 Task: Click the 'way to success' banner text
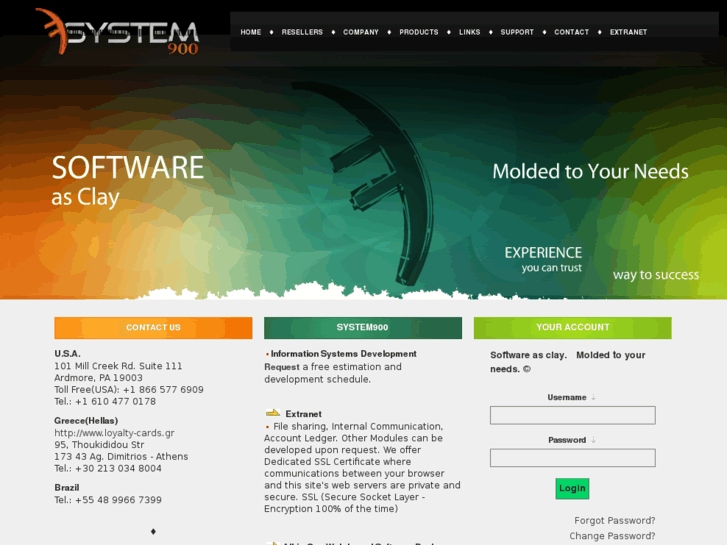click(656, 275)
